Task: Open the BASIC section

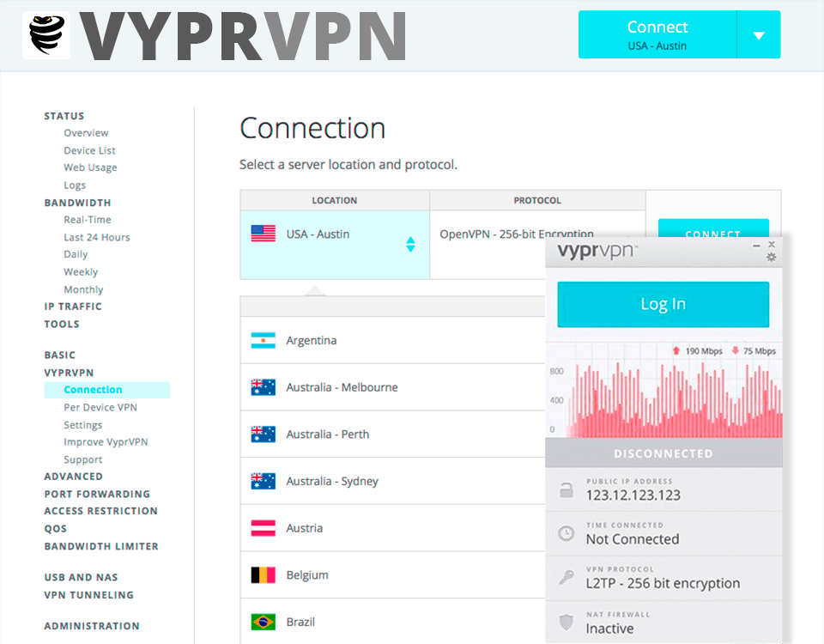Action: pyautogui.click(x=60, y=355)
